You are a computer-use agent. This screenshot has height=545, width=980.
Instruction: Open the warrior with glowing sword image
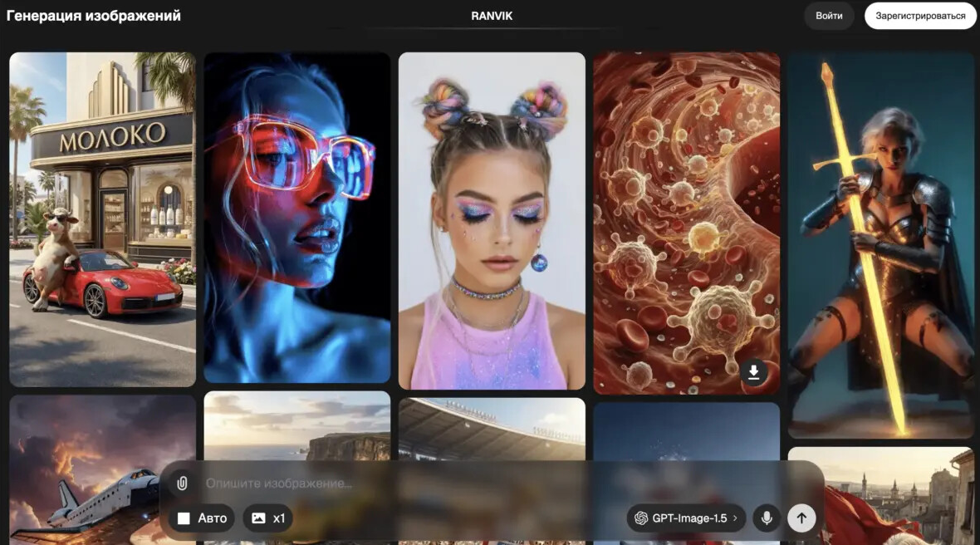[880, 245]
